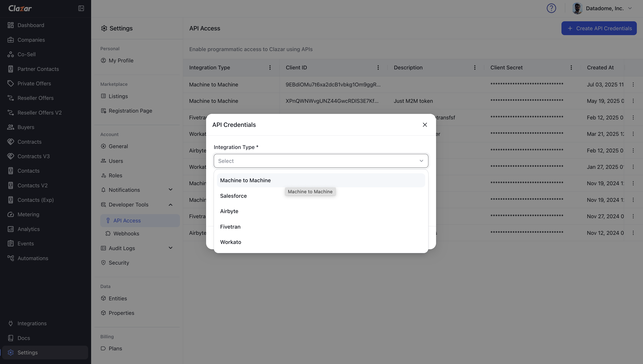Open the Integration Type select box
The image size is (643, 364).
(321, 161)
